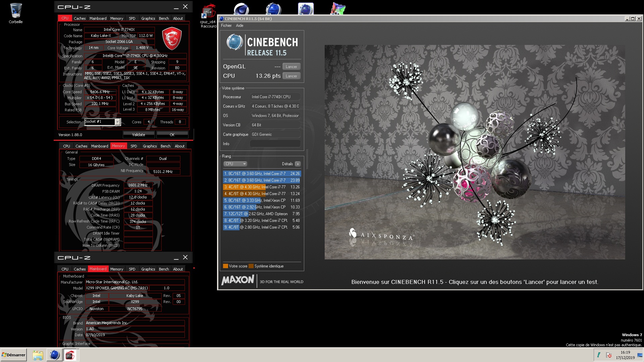This screenshot has width=644, height=362.
Task: Click the rendered spheres preview image
Action: tap(475, 152)
